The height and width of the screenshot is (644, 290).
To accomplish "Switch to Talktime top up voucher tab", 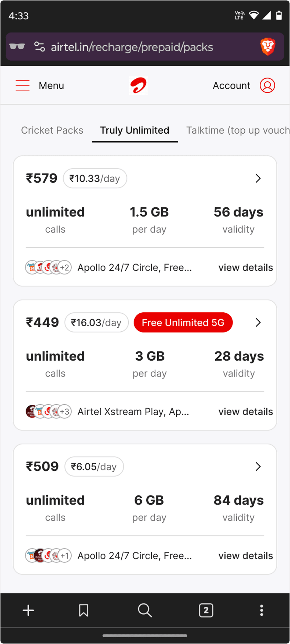I will pyautogui.click(x=238, y=130).
